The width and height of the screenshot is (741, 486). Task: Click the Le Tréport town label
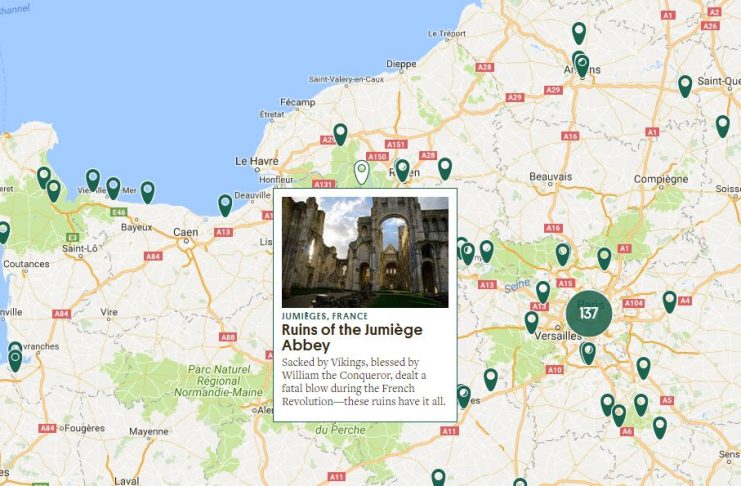click(x=447, y=34)
